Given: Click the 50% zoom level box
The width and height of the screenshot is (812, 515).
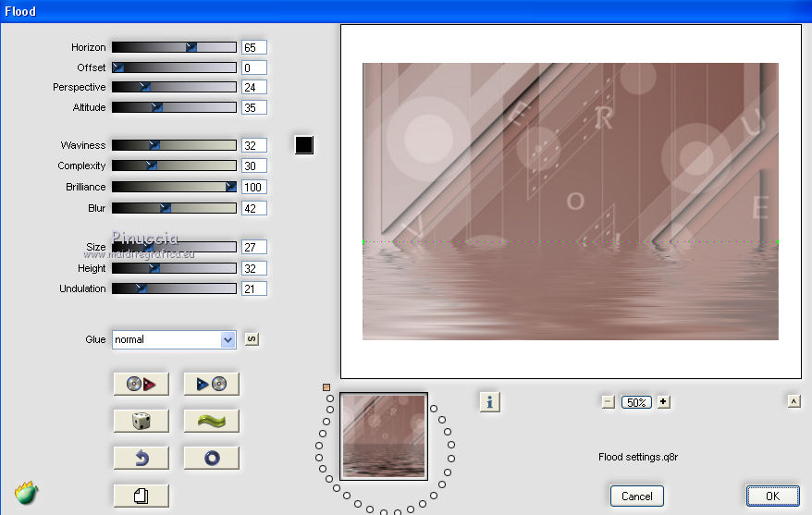Looking at the screenshot, I should 636,402.
